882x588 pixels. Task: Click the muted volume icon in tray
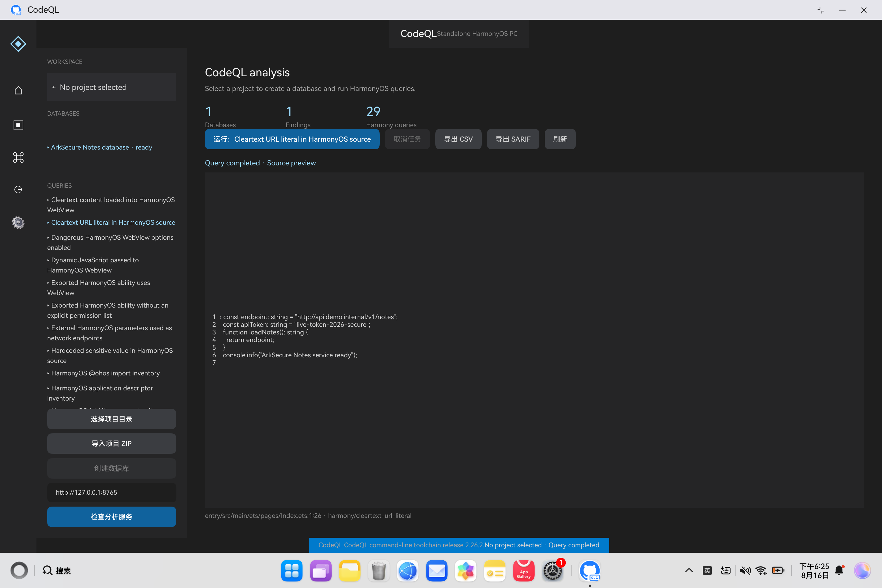coord(745,570)
